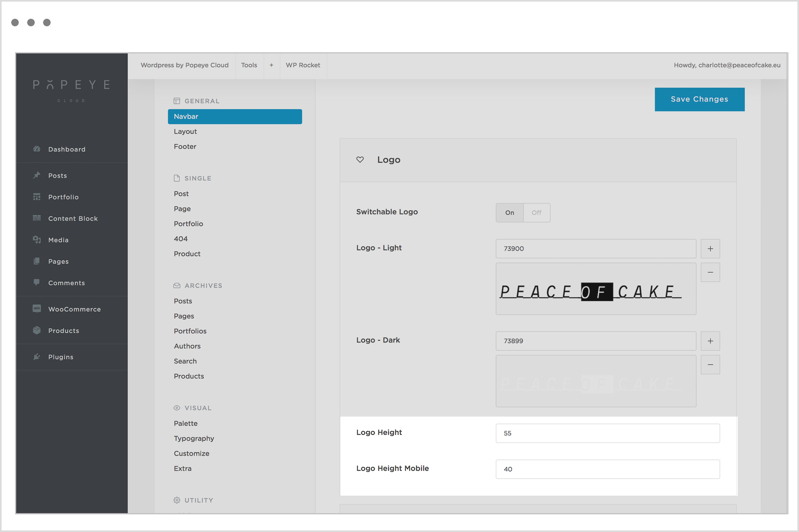
Task: Click the Portfolio grid icon in sidebar
Action: 36,197
